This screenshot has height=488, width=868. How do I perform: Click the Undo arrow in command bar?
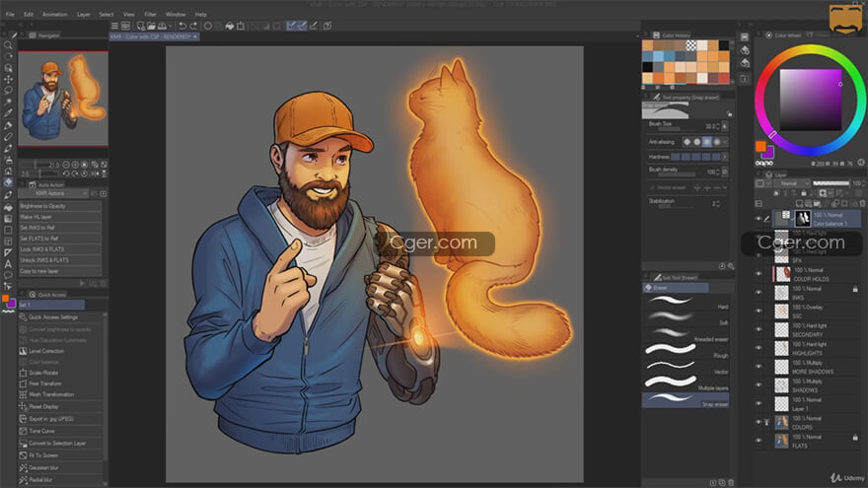pyautogui.click(x=180, y=26)
